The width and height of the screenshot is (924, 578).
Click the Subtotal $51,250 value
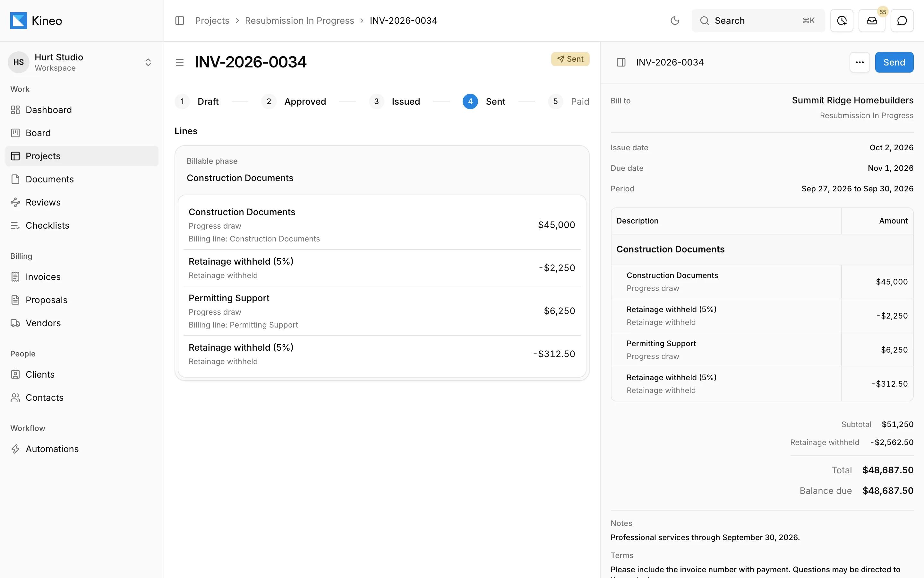897,424
